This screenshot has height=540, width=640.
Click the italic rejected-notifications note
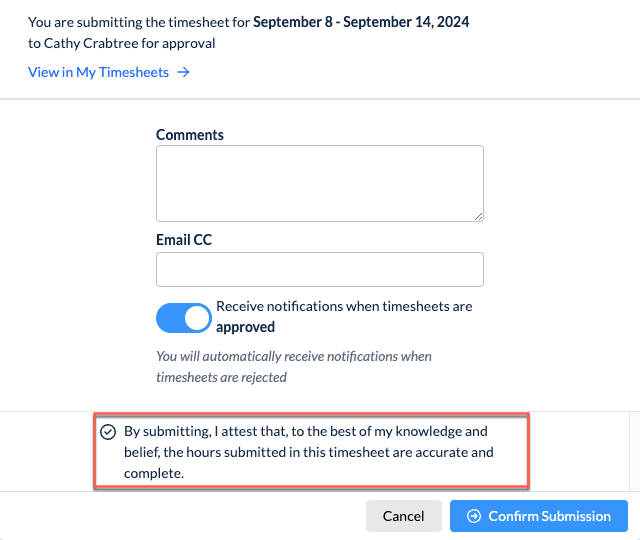point(294,367)
